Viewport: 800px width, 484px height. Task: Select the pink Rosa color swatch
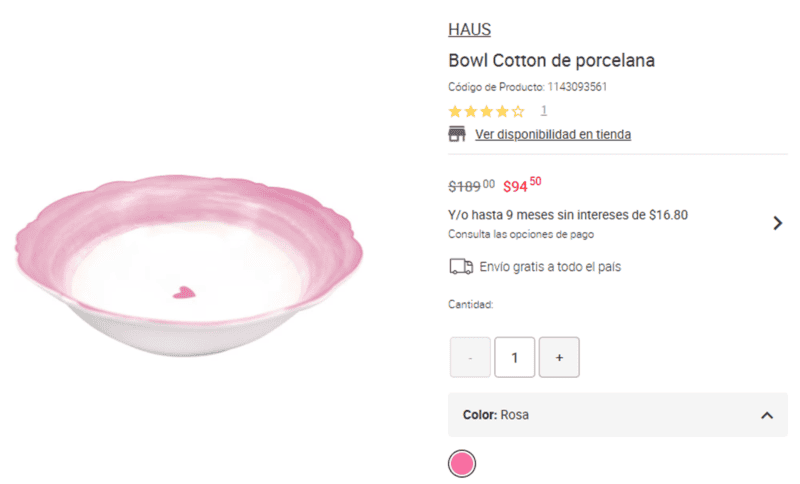coord(461,463)
